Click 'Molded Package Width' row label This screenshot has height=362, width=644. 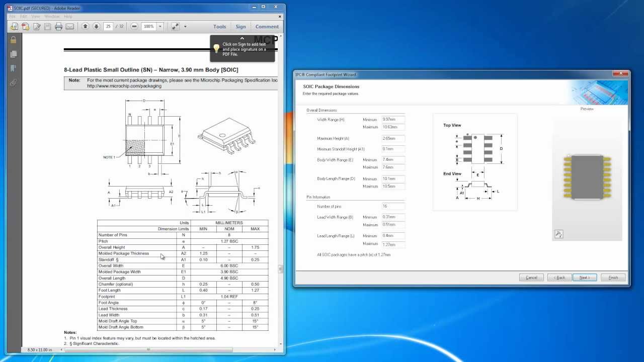[119, 272]
